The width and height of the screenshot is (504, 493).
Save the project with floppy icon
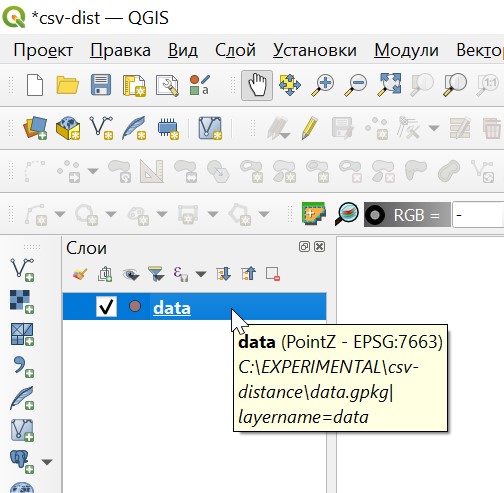(x=101, y=85)
